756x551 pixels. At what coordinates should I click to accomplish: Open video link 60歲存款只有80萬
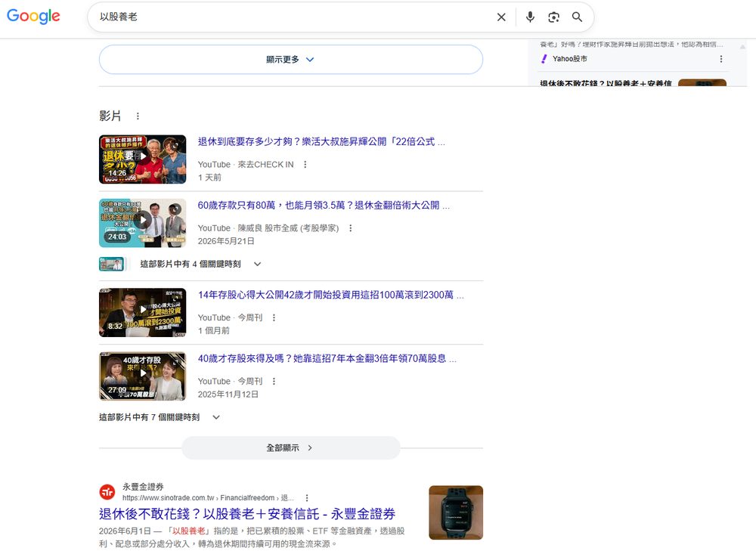click(324, 206)
